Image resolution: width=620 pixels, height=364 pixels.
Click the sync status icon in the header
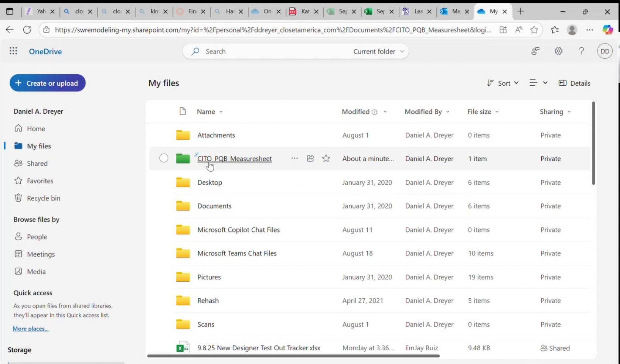click(x=535, y=51)
